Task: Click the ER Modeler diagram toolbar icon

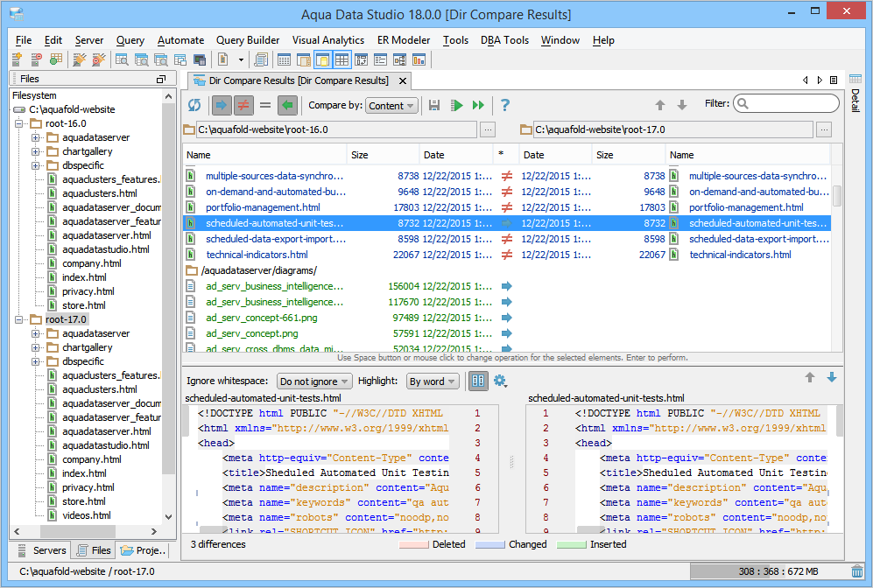Action: pyautogui.click(x=399, y=59)
